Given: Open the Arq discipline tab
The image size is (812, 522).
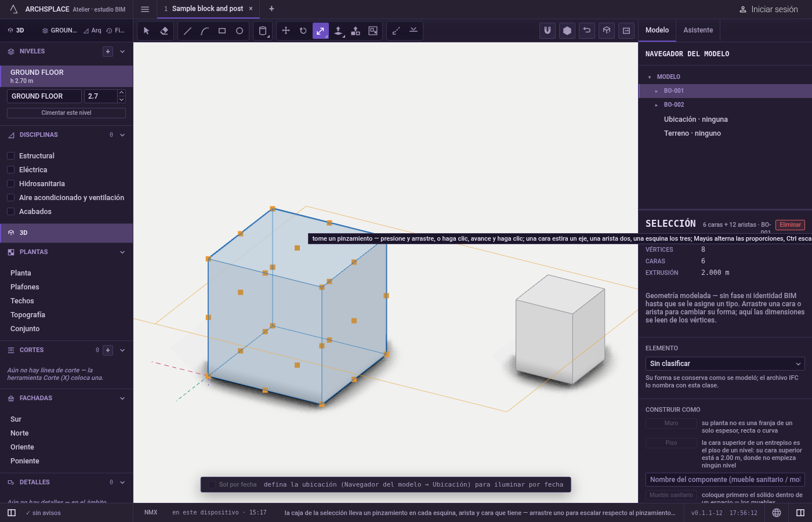Looking at the screenshot, I should point(92,31).
